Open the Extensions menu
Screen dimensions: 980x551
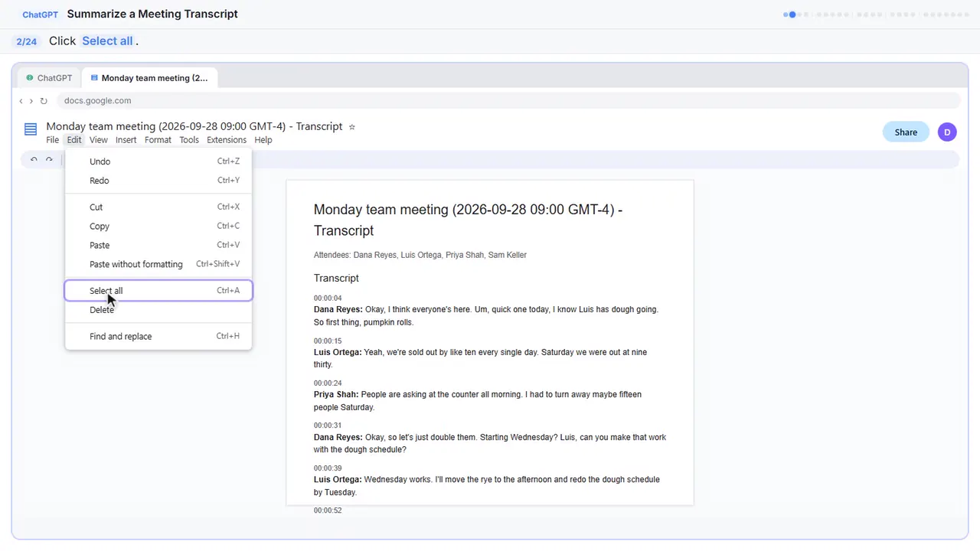tap(227, 140)
